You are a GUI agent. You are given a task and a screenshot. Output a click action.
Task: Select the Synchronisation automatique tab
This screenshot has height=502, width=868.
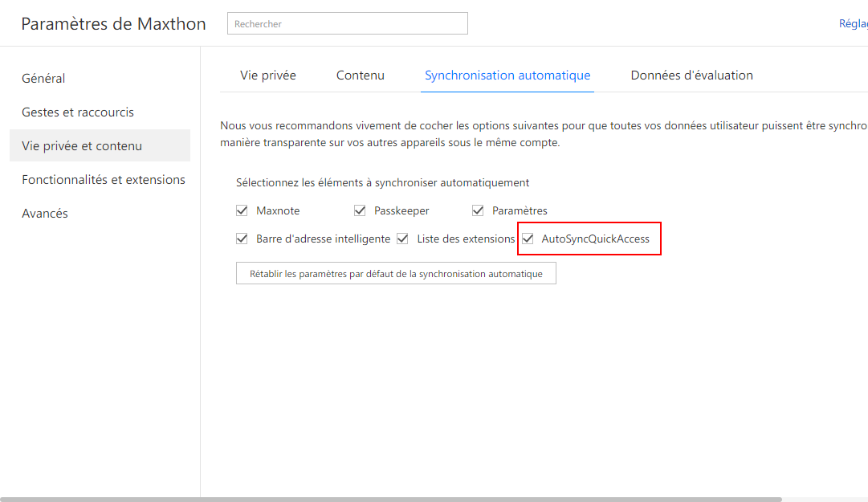pos(507,76)
